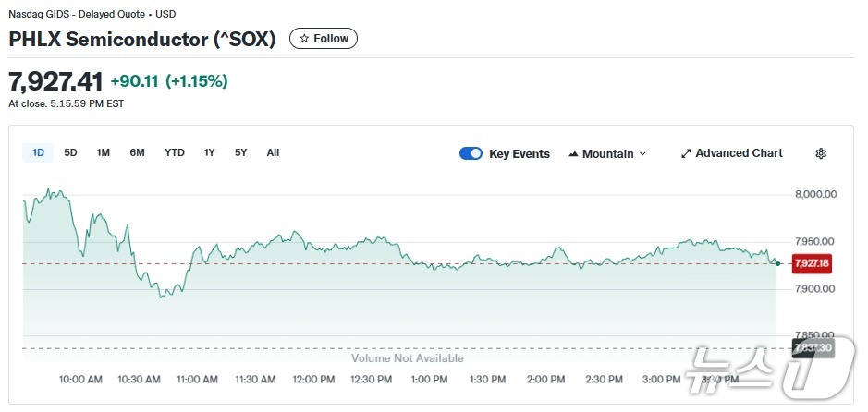This screenshot has width=868, height=412.
Task: Open the Advanced Chart link
Action: pyautogui.click(x=739, y=153)
